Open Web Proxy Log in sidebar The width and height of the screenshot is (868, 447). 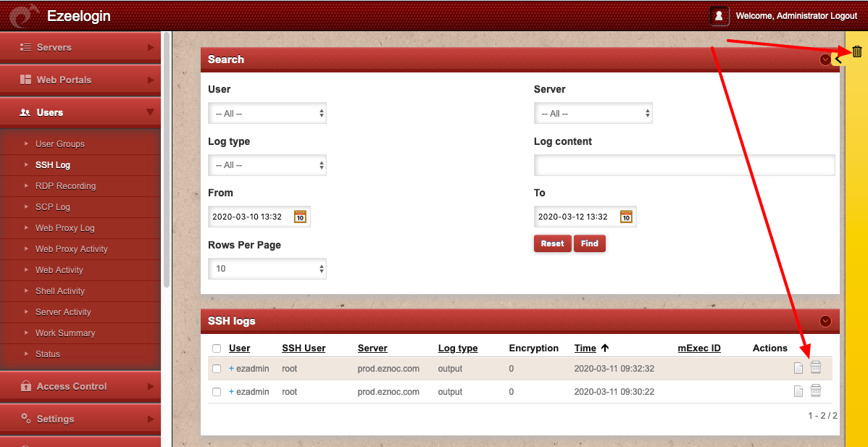point(64,228)
